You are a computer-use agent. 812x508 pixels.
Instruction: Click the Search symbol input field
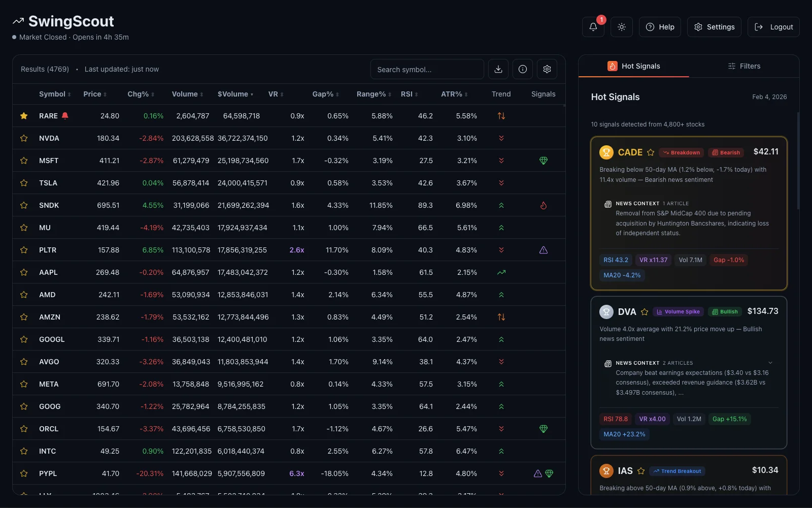(x=427, y=70)
